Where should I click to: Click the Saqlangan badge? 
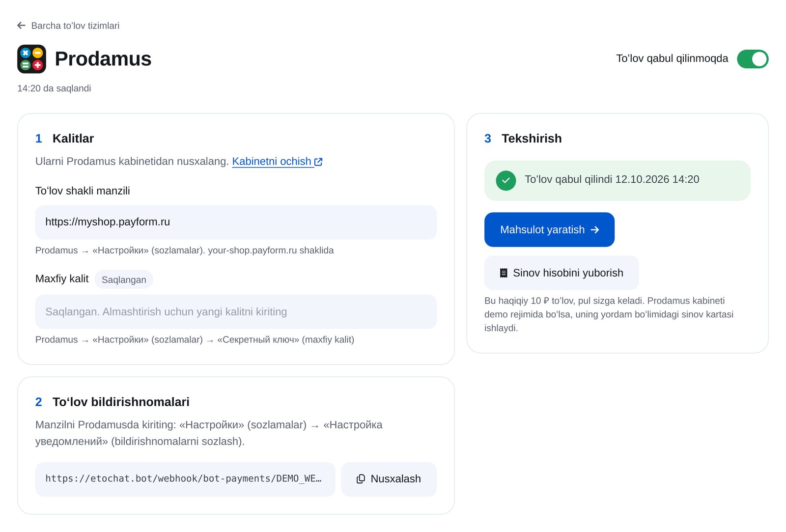point(124,280)
